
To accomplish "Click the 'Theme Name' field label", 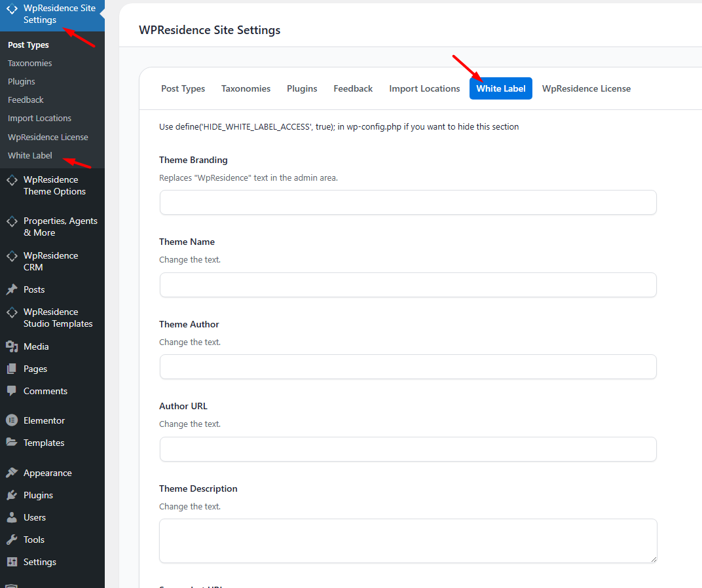I will click(187, 242).
